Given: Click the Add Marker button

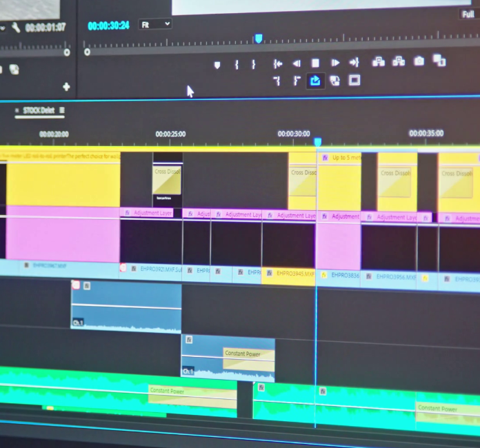Looking at the screenshot, I should pos(217,65).
